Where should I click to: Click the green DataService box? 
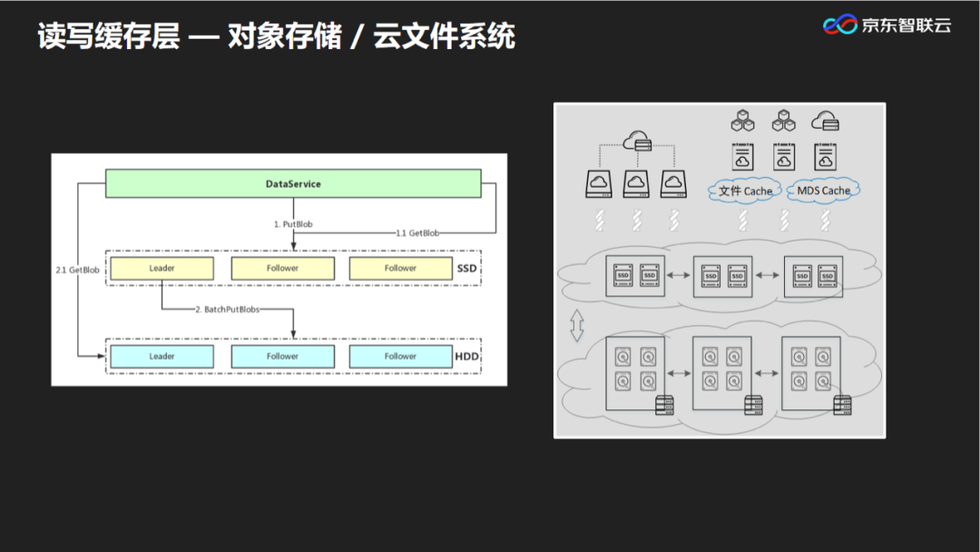pyautogui.click(x=293, y=183)
